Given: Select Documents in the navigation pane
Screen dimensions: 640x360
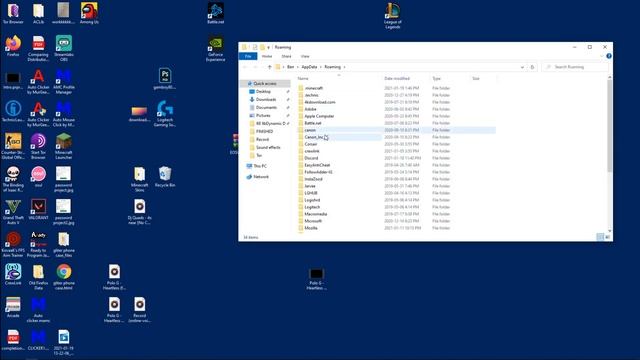Looking at the screenshot, I should click(x=266, y=107).
